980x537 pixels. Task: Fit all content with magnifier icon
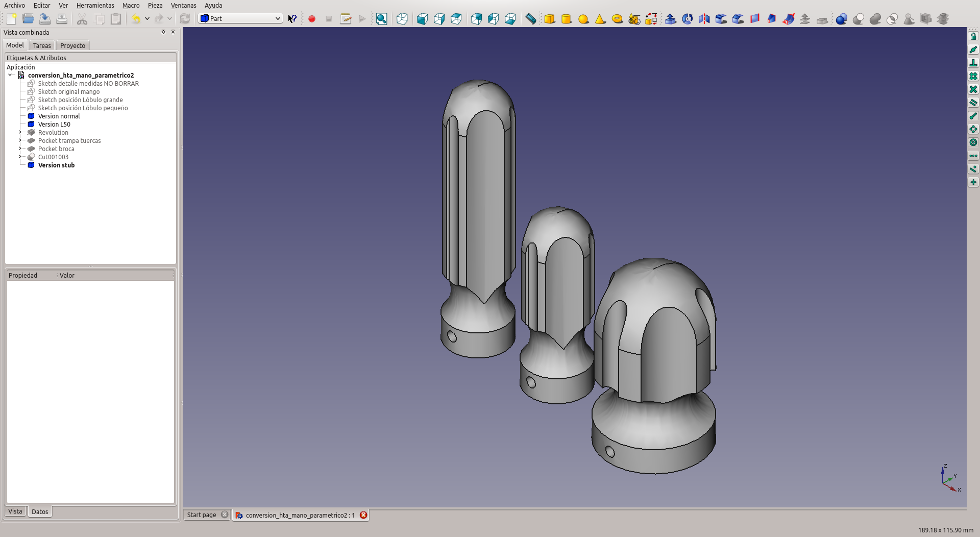click(x=381, y=19)
